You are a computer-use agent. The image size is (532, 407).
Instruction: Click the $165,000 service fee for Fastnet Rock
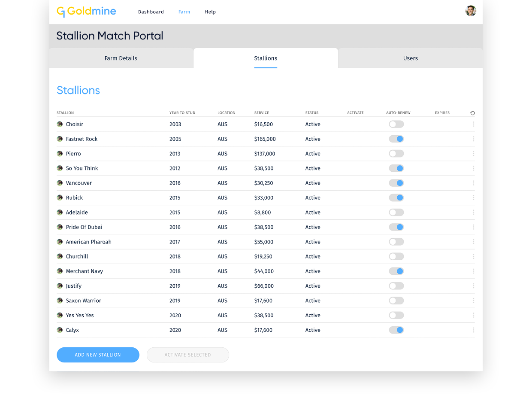tap(265, 139)
